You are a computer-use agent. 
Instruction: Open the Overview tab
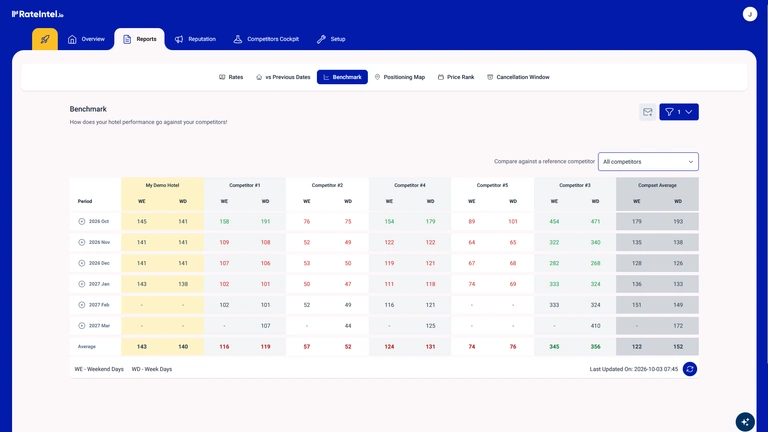click(86, 39)
